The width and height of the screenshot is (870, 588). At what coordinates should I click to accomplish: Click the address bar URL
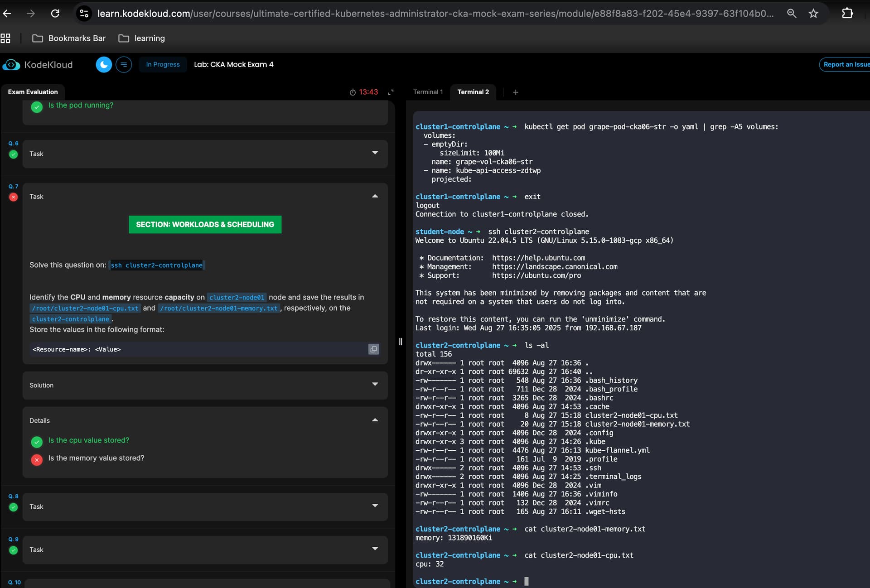tap(435, 14)
